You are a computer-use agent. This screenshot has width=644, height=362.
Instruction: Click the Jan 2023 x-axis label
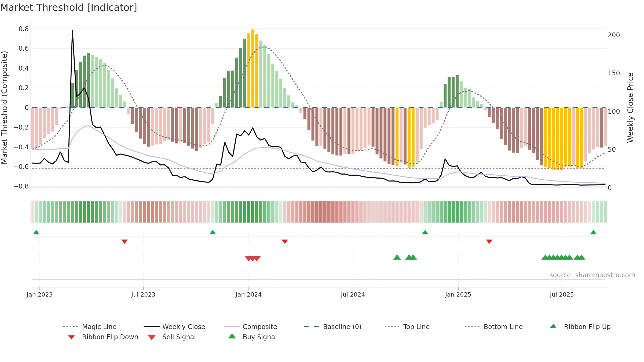40,294
